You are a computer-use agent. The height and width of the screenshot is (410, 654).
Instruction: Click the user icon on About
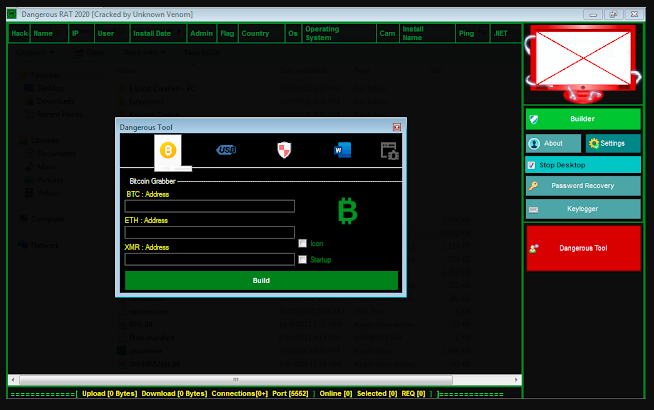[534, 143]
